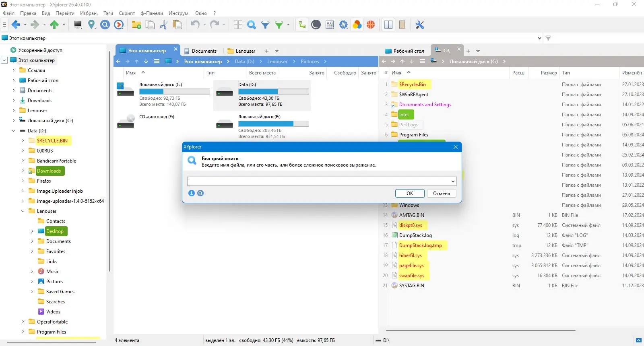Screen dimensions: 644x346
Task: Expand the Локальный диск (C:) tree node
Action: pyautogui.click(x=14, y=121)
